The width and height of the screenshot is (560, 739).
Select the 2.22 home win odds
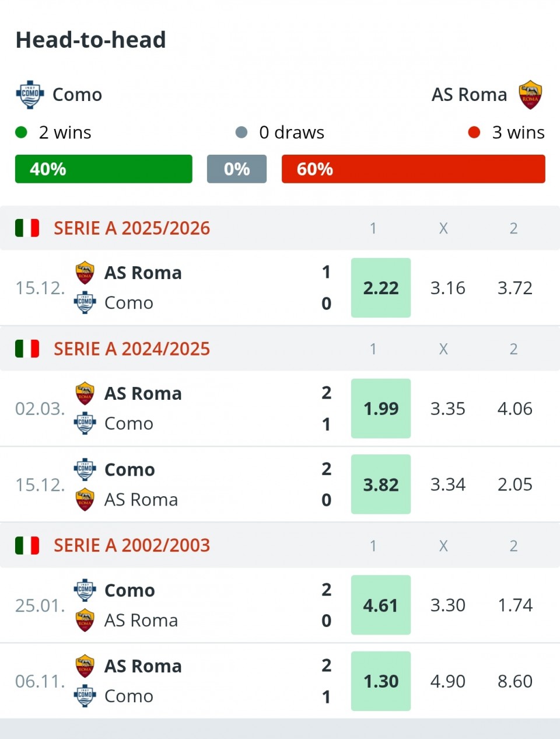coord(381,288)
